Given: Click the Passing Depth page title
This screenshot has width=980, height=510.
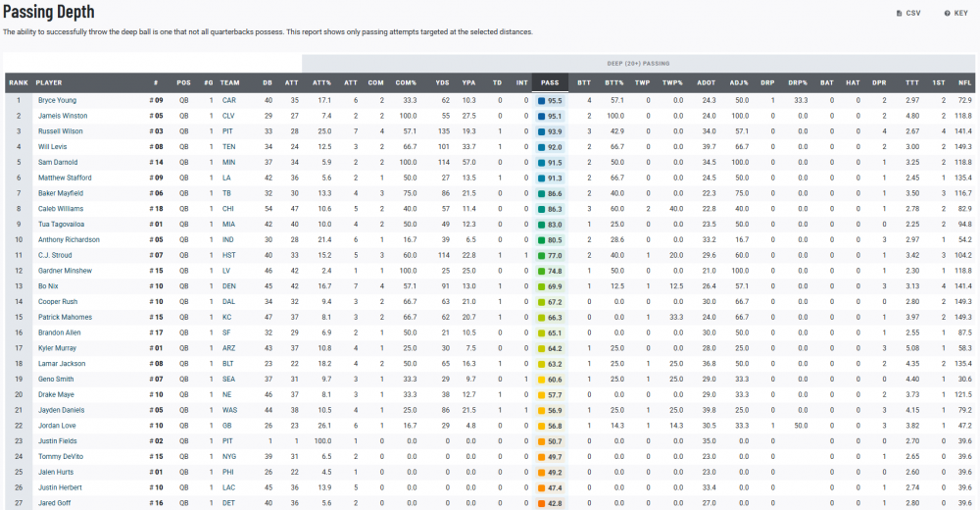Looking at the screenshot, I should point(49,13).
